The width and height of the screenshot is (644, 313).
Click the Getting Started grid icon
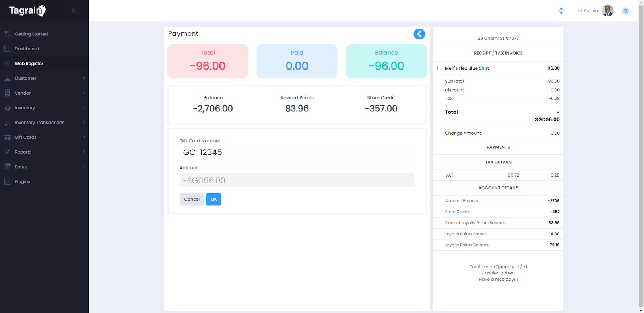click(x=8, y=34)
